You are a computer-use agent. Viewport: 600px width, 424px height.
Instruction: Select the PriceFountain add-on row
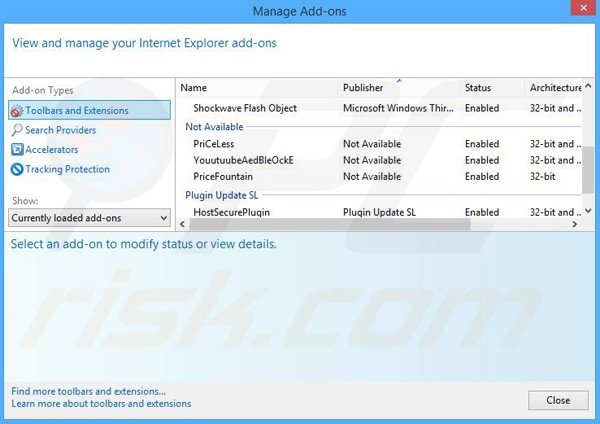[380, 177]
